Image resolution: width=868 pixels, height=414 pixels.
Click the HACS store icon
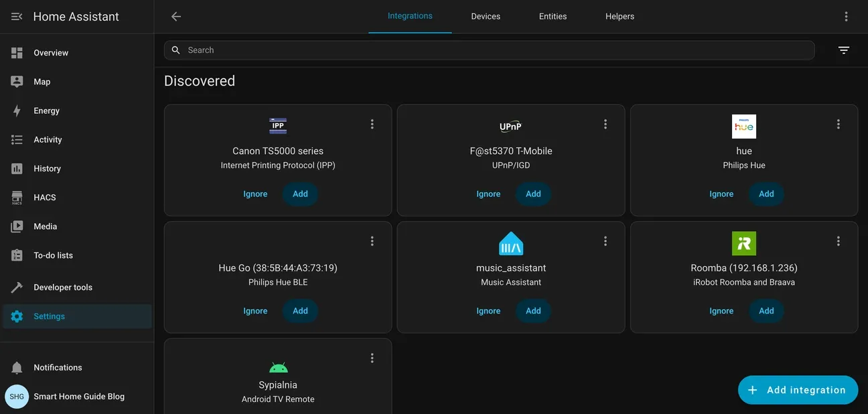click(x=17, y=198)
